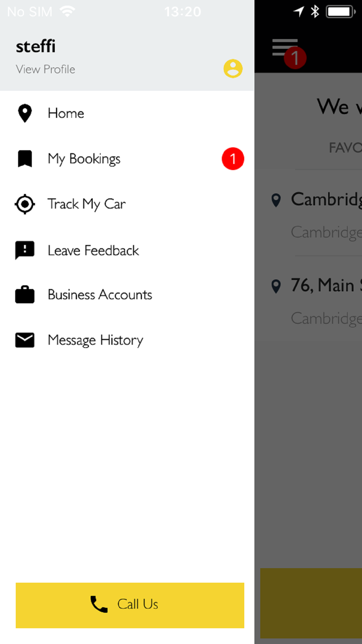The height and width of the screenshot is (644, 362).
Task: Open Business Accounts menu entry
Action: pos(100,294)
